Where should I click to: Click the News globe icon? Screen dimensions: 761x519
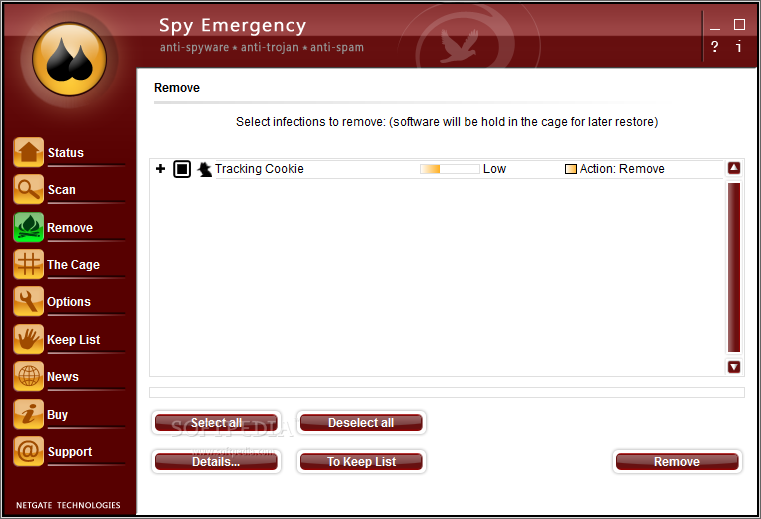[29, 376]
